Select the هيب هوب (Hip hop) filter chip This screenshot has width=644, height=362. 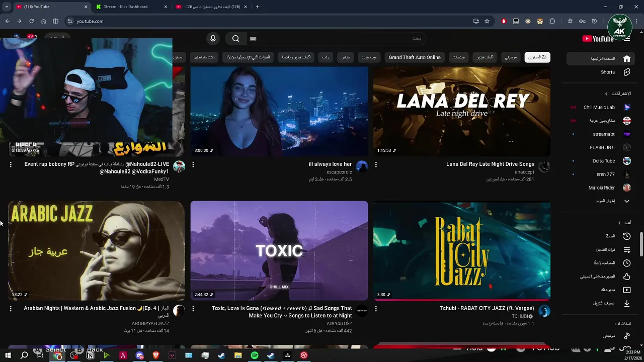(369, 57)
